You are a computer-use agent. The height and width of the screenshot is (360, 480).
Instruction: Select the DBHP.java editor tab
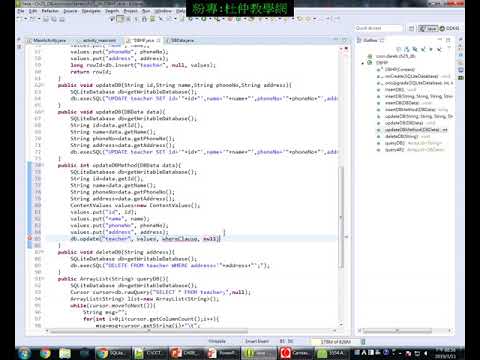tap(142, 40)
